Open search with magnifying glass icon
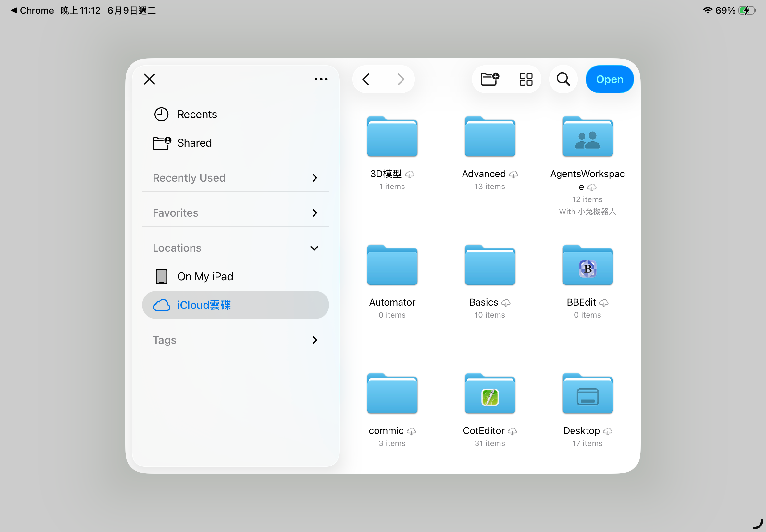Viewport: 766px width, 532px height. 563,79
